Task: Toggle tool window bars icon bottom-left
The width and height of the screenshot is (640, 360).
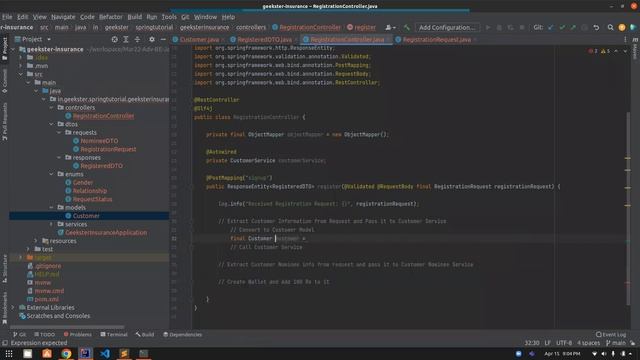Action: pyautogui.click(x=4, y=343)
